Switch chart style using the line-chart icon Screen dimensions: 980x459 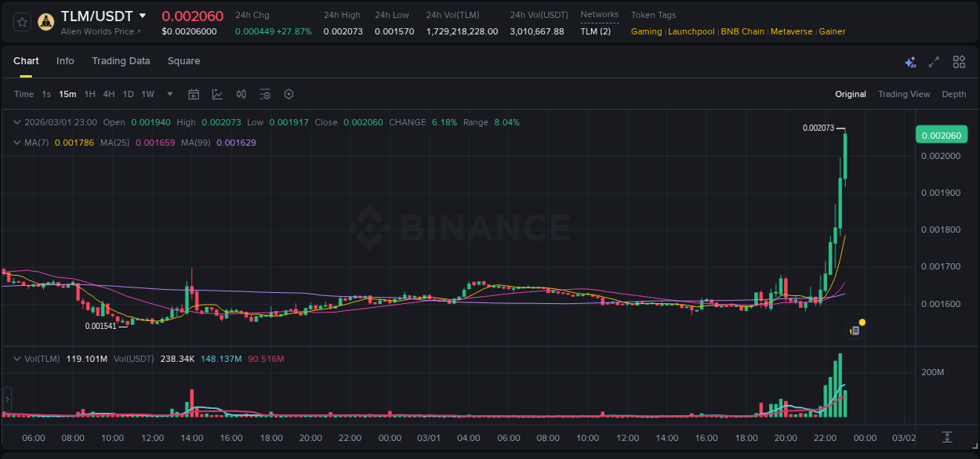[x=217, y=94]
